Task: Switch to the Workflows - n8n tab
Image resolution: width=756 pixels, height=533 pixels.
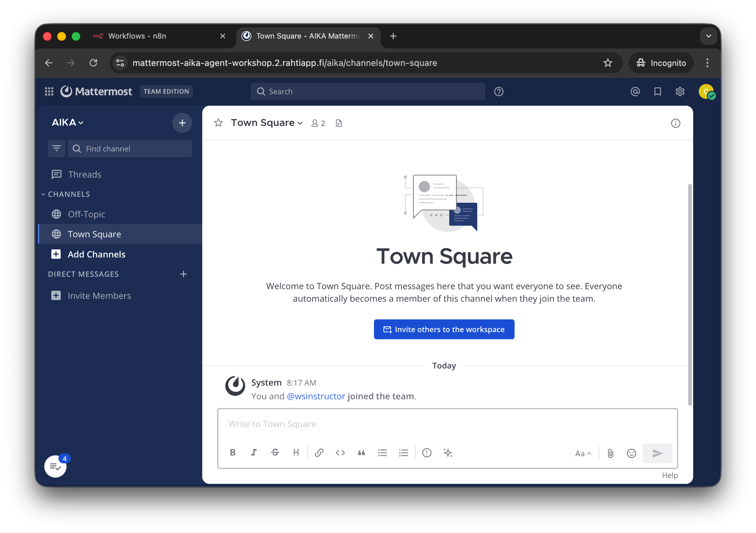Action: click(x=137, y=36)
